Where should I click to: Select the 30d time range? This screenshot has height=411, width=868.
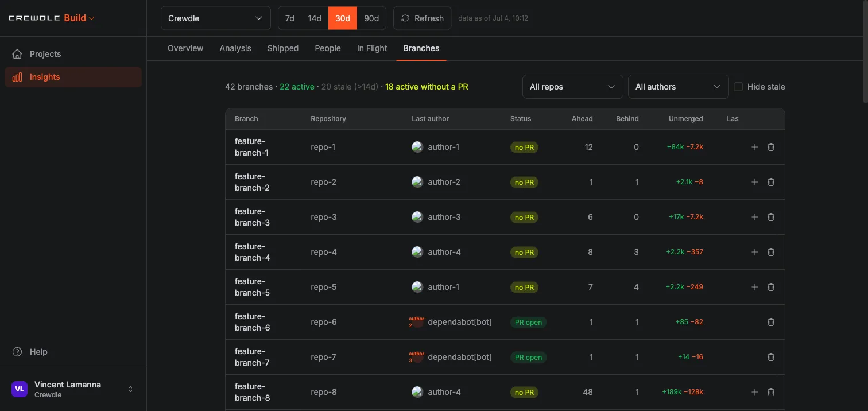343,18
